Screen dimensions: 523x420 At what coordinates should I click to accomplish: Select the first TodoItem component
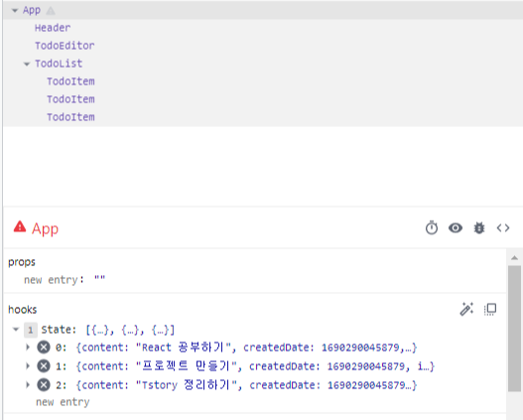pyautogui.click(x=70, y=81)
